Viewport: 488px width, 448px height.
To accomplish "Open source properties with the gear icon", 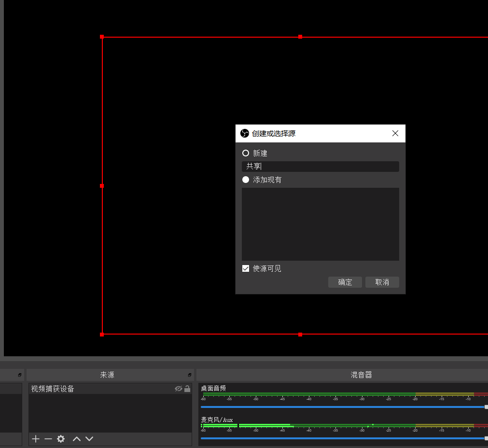I will pyautogui.click(x=61, y=439).
